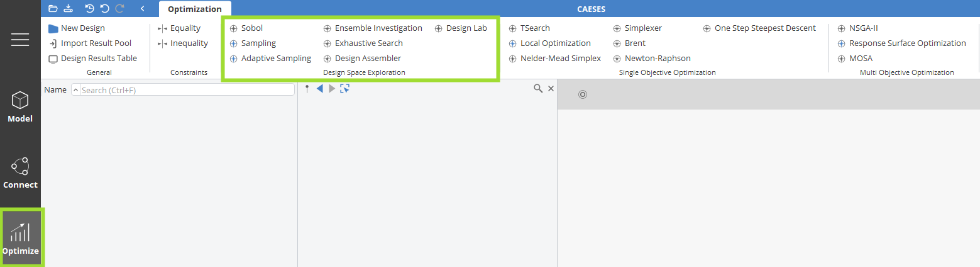The image size is (980, 267).
Task: Create a Local Optimization engine
Action: point(550,43)
